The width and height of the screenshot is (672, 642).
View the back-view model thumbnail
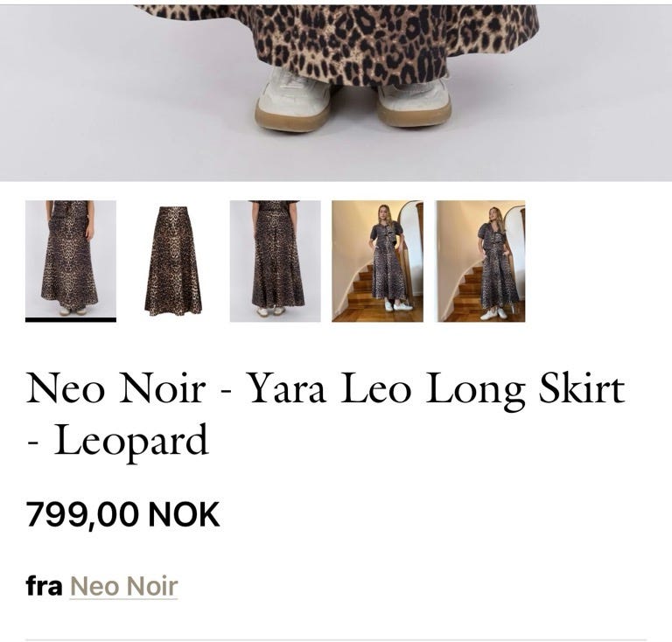click(x=275, y=261)
